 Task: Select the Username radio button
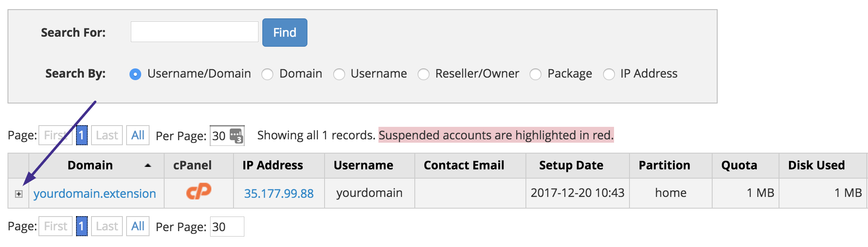[339, 74]
